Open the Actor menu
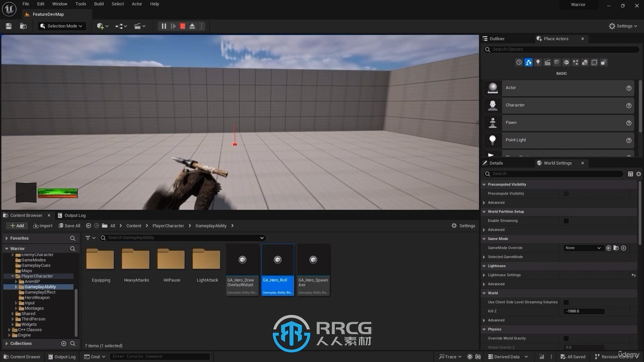 (137, 4)
